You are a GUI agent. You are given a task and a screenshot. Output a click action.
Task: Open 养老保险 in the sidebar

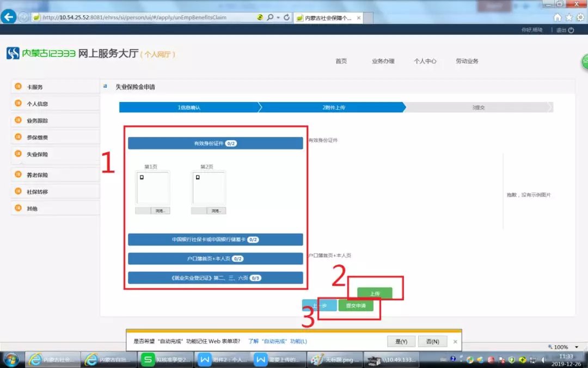[x=56, y=175]
